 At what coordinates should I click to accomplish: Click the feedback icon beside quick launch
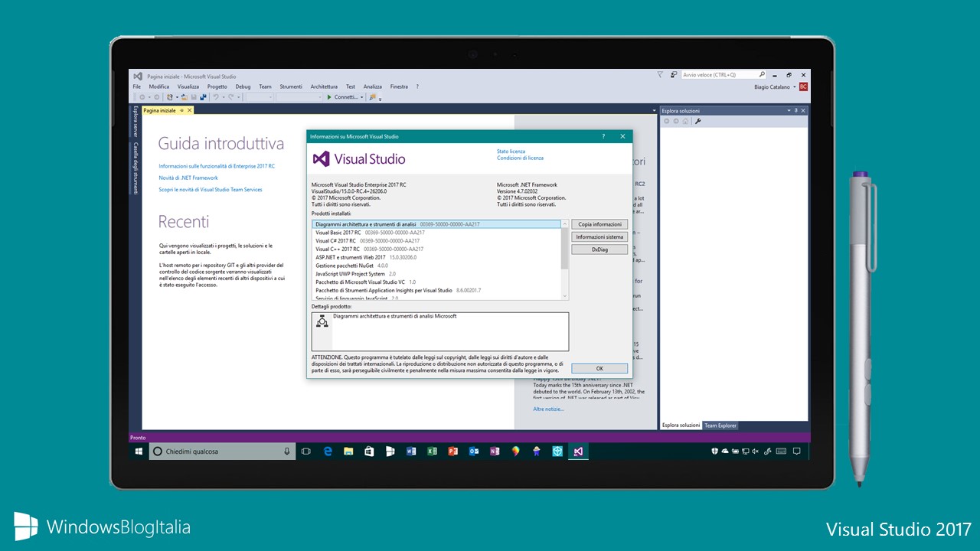(673, 75)
